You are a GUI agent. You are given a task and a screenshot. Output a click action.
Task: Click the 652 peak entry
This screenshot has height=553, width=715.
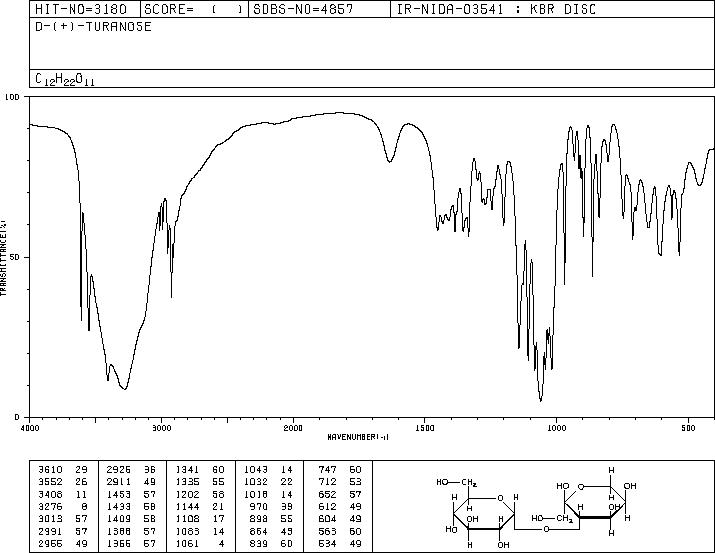[340, 494]
